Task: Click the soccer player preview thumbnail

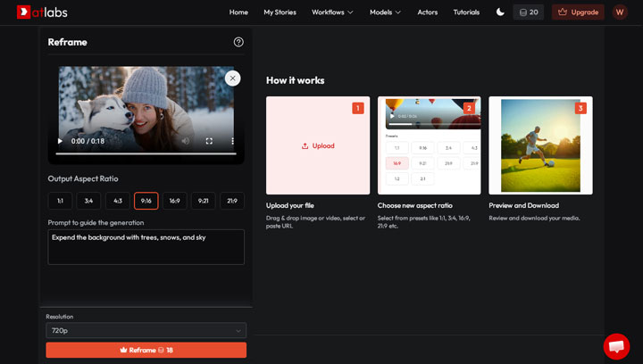Action: pyautogui.click(x=540, y=145)
